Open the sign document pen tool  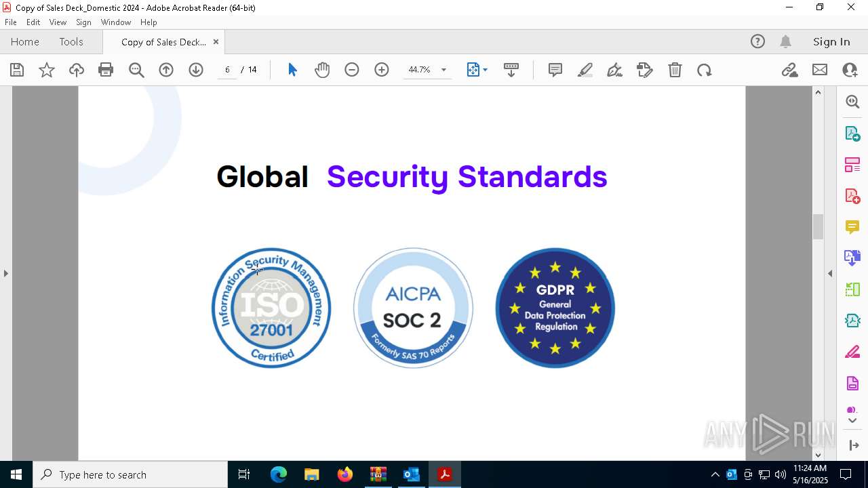click(615, 70)
